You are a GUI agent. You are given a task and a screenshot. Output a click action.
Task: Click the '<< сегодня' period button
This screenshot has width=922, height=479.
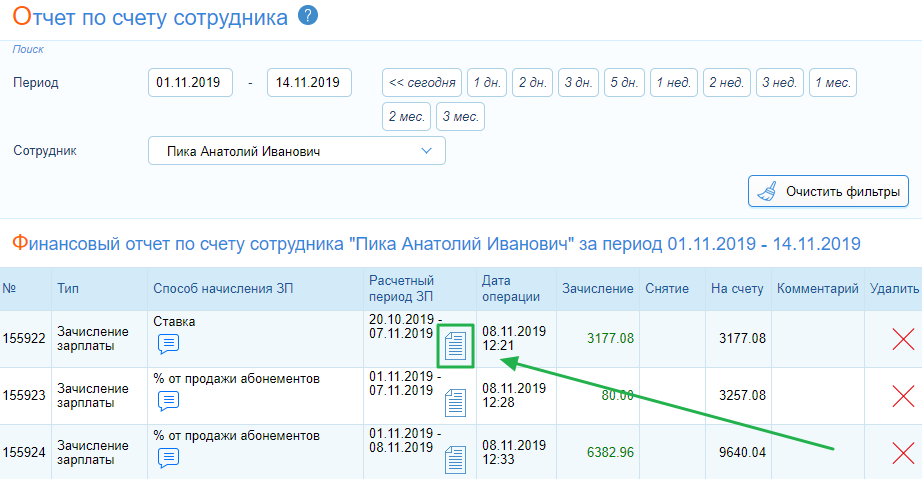(x=422, y=82)
